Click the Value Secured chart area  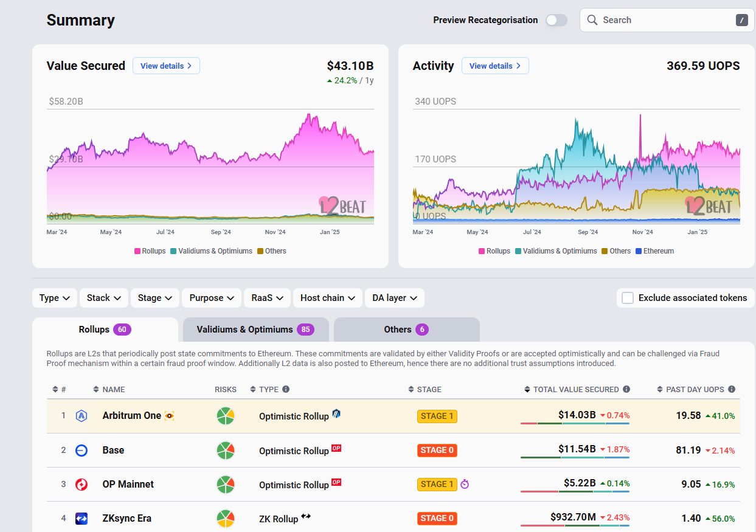click(x=210, y=165)
